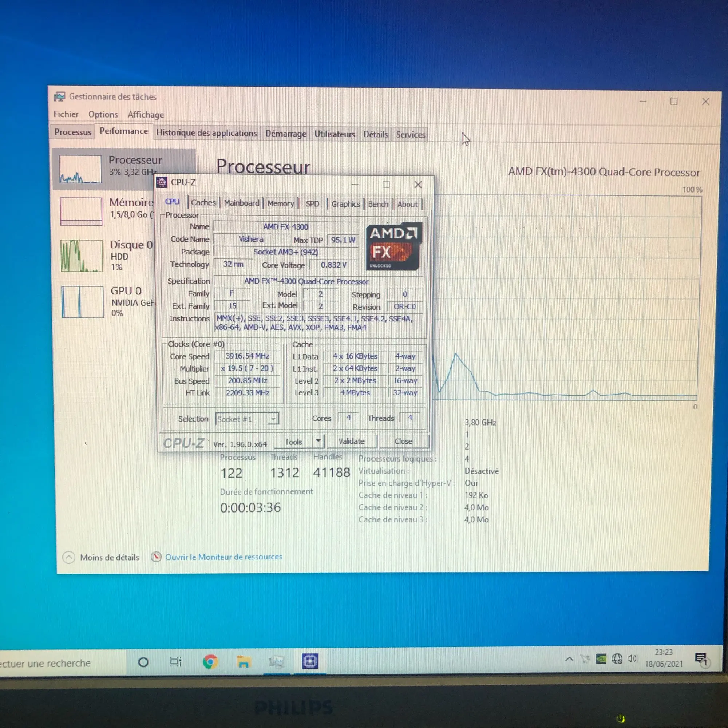Screen dimensions: 728x728
Task: Open the Affichage menu
Action: (x=146, y=115)
